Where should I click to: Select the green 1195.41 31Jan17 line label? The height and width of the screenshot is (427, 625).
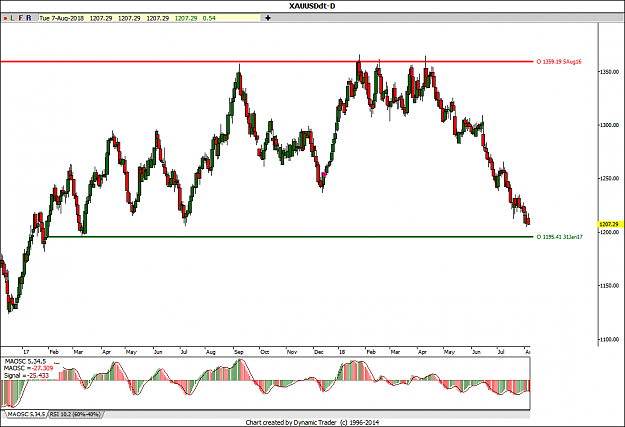pyautogui.click(x=560, y=237)
